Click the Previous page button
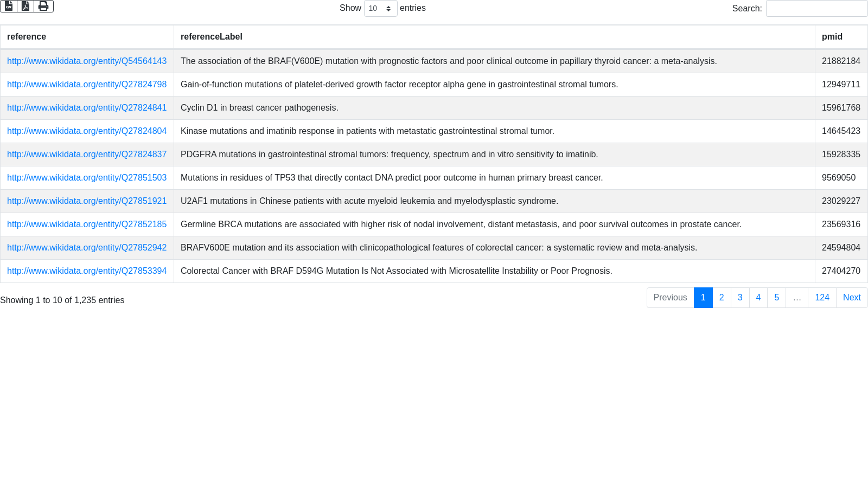Viewport: 868px width, 488px height. coord(670,298)
